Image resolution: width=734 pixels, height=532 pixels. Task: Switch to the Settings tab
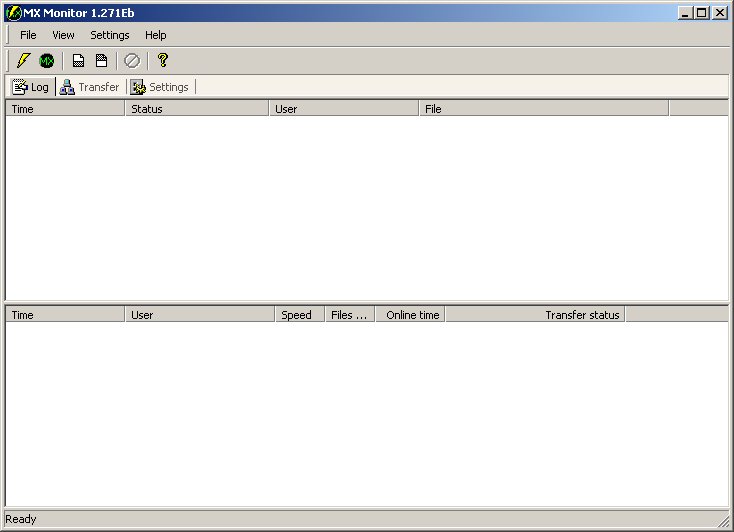coord(160,87)
